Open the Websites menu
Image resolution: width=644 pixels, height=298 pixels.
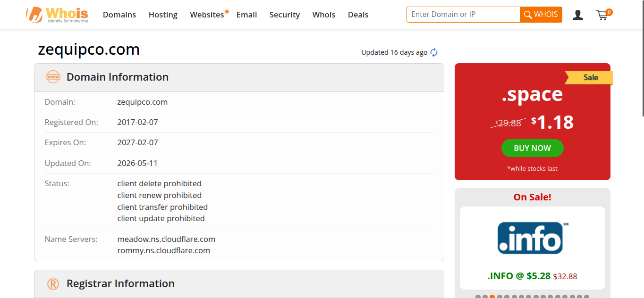207,15
